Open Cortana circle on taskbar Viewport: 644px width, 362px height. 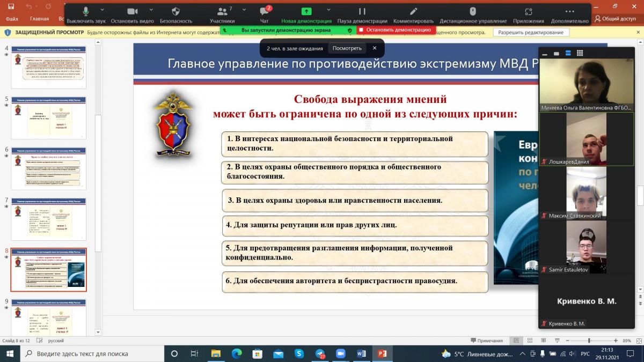[x=174, y=353]
